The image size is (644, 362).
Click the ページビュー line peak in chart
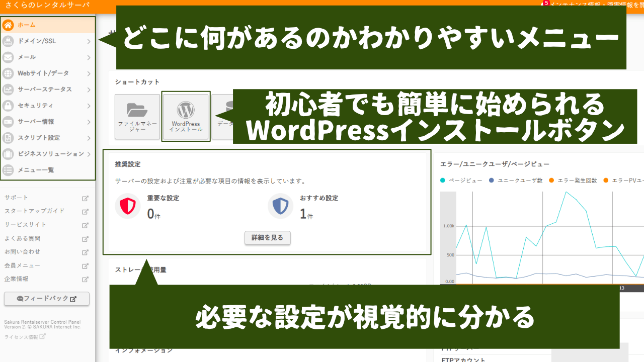(x=567, y=192)
